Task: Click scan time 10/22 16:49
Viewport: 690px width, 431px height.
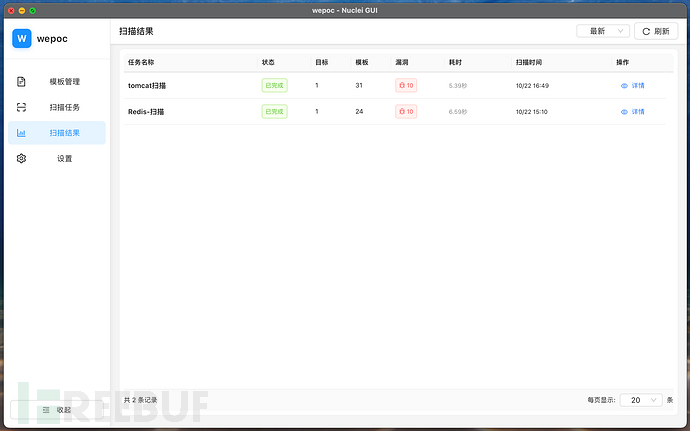Action: (x=532, y=85)
